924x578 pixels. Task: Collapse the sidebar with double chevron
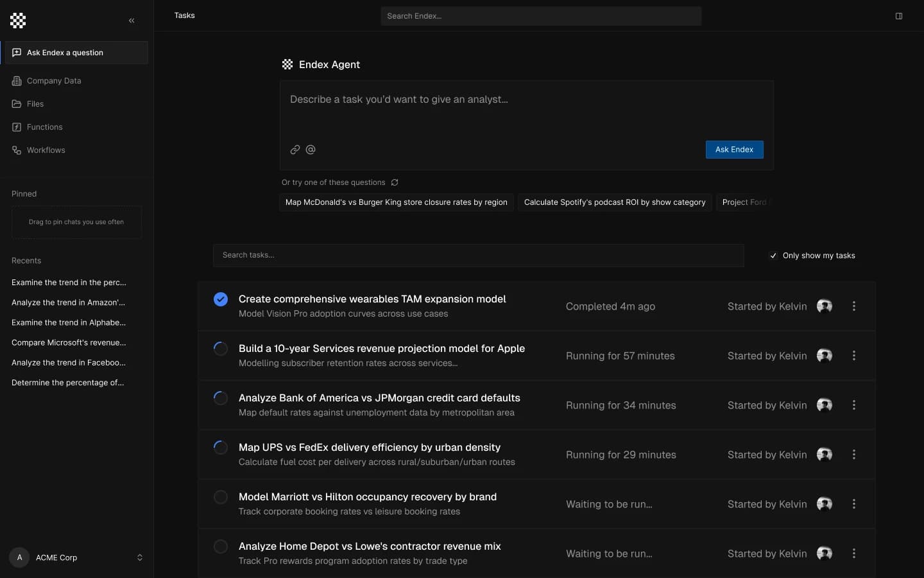tap(132, 21)
